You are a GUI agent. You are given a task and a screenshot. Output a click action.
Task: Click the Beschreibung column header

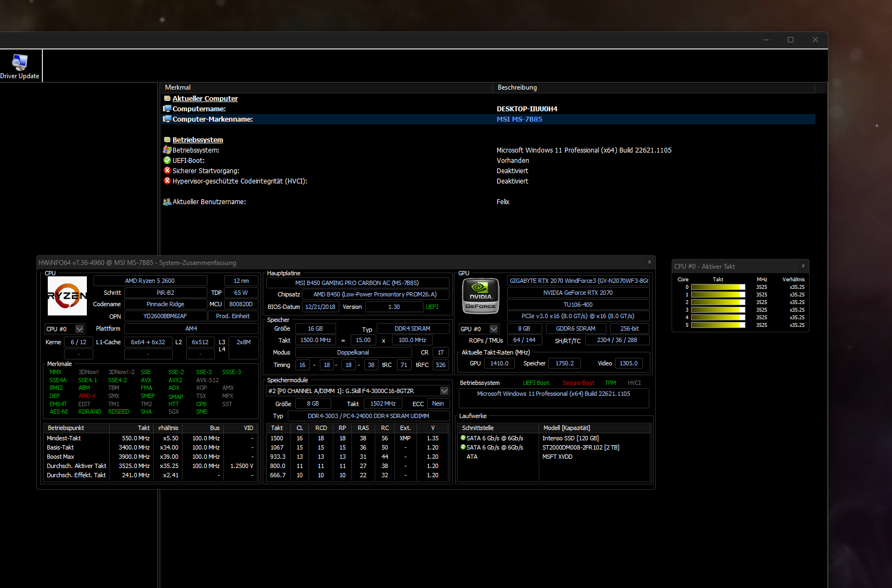coord(654,87)
